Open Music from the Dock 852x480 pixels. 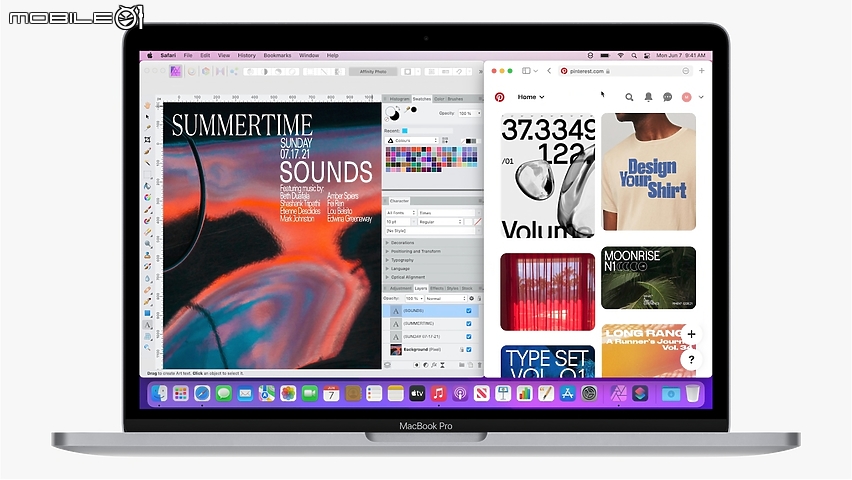(438, 393)
